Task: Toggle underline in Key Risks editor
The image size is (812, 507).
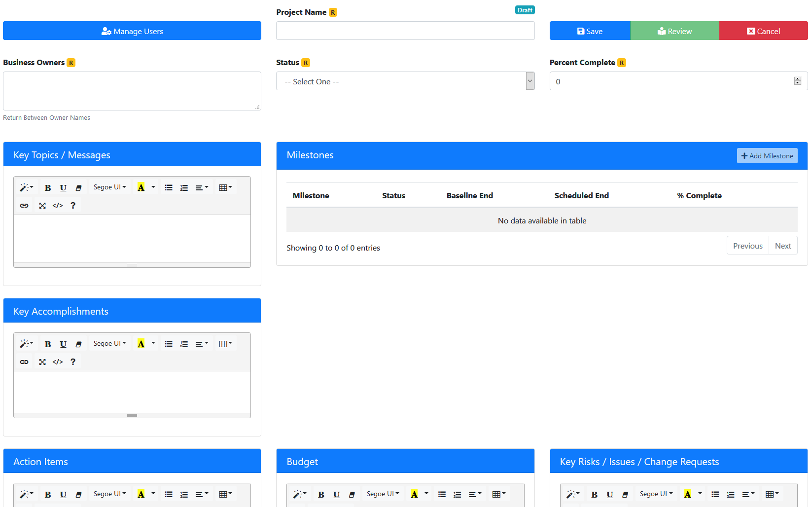Action: point(610,494)
